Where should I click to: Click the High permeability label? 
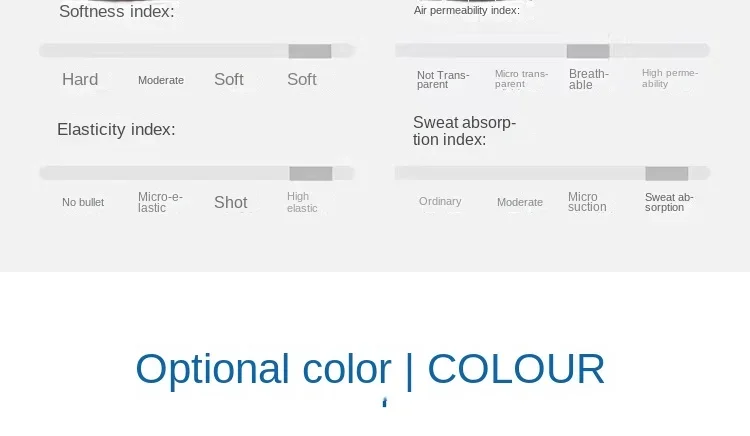pos(670,78)
